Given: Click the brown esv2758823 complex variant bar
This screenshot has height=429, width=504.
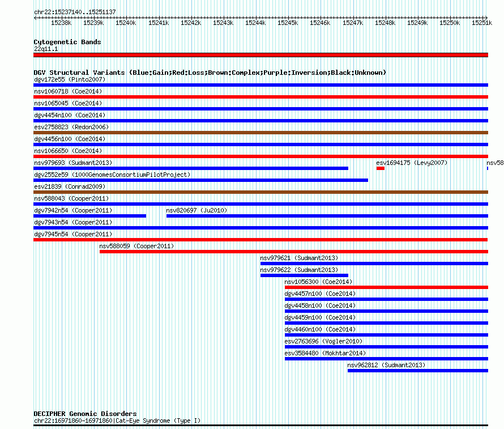Looking at the screenshot, I should pyautogui.click(x=260, y=133).
